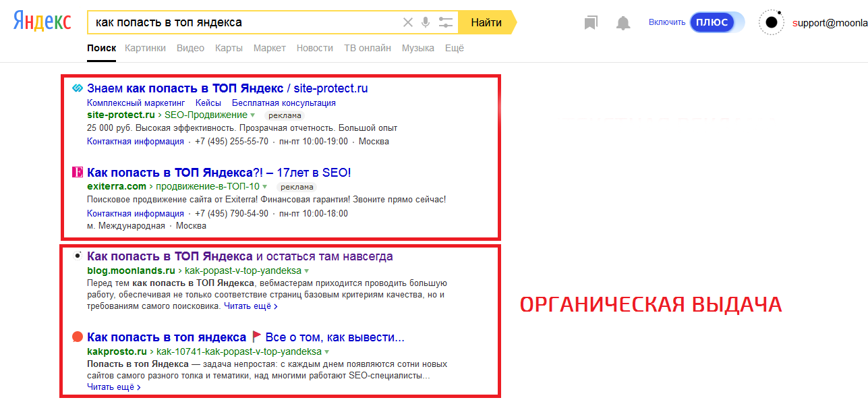868x400 pixels.
Task: Click the реклама label on Exiterra ad
Action: pyautogui.click(x=297, y=187)
